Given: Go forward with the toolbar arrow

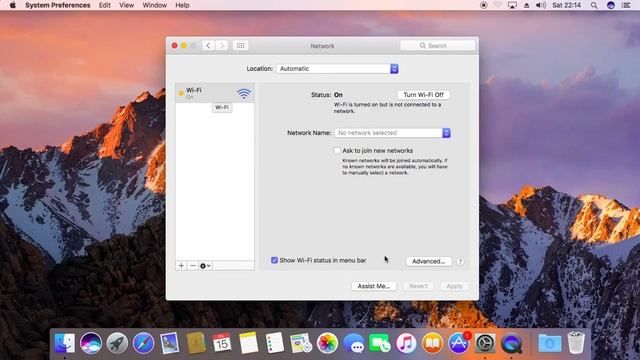Looking at the screenshot, I should pyautogui.click(x=222, y=45).
